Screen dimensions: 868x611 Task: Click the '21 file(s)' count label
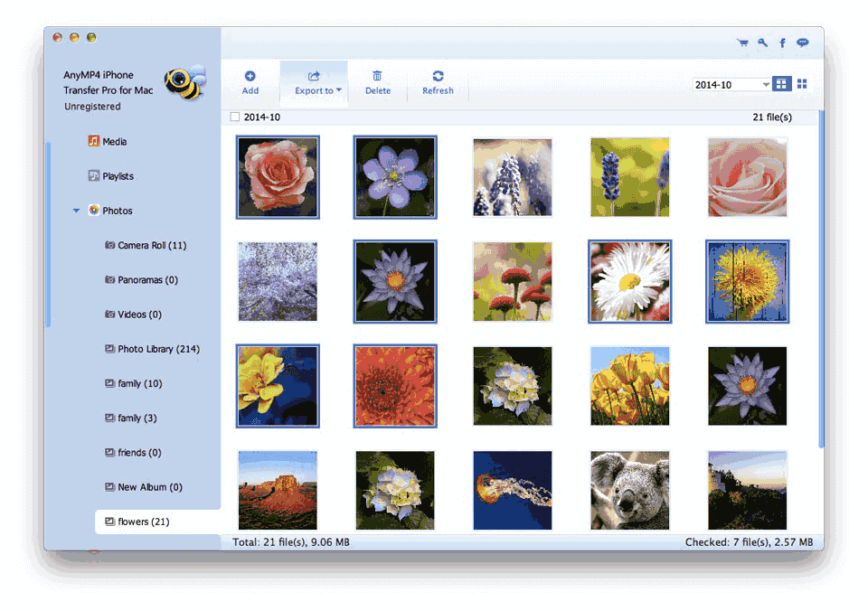point(772,117)
